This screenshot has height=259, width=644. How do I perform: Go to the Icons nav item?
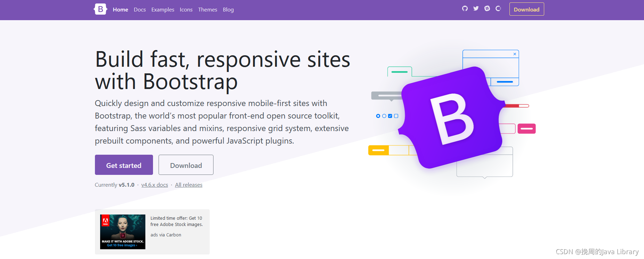tap(186, 10)
